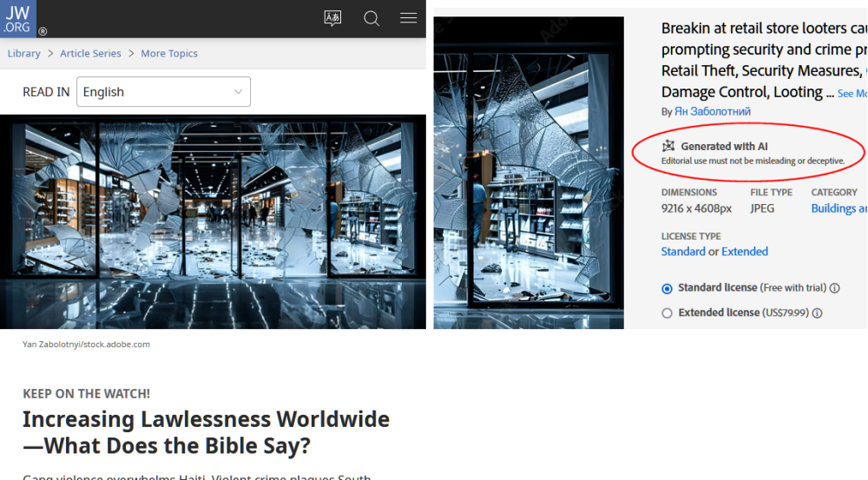Click the search magnifier icon
Image resolution: width=868 pixels, height=480 pixels.
click(x=372, y=18)
